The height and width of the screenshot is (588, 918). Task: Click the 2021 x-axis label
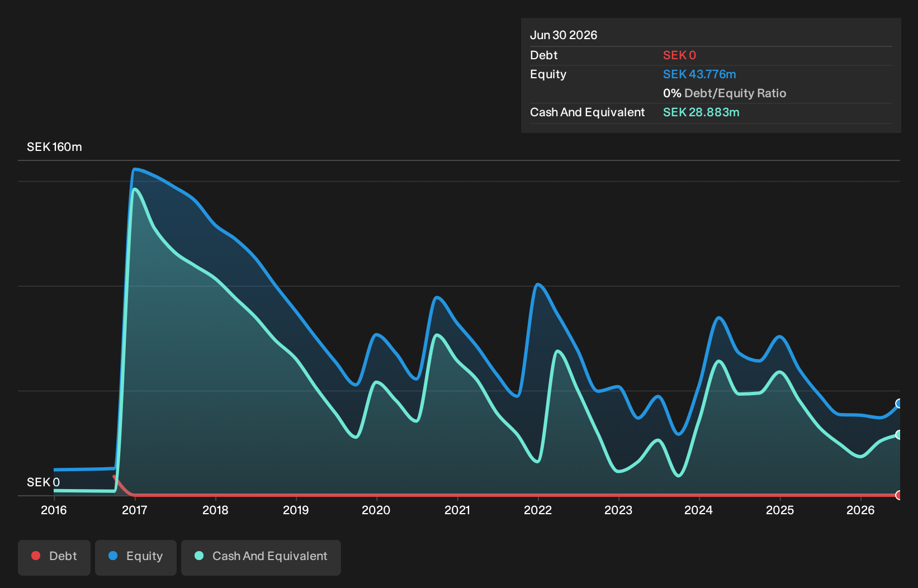(x=457, y=510)
